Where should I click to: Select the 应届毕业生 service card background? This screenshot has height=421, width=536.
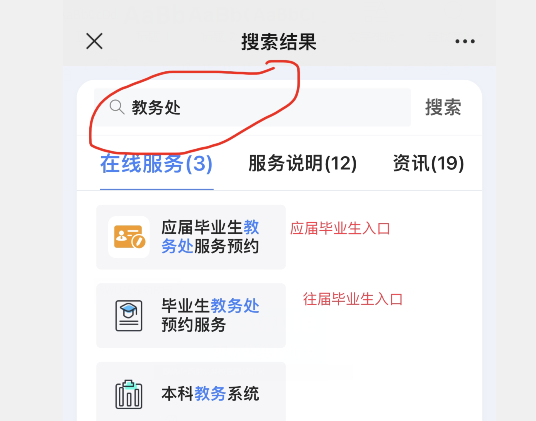click(191, 237)
